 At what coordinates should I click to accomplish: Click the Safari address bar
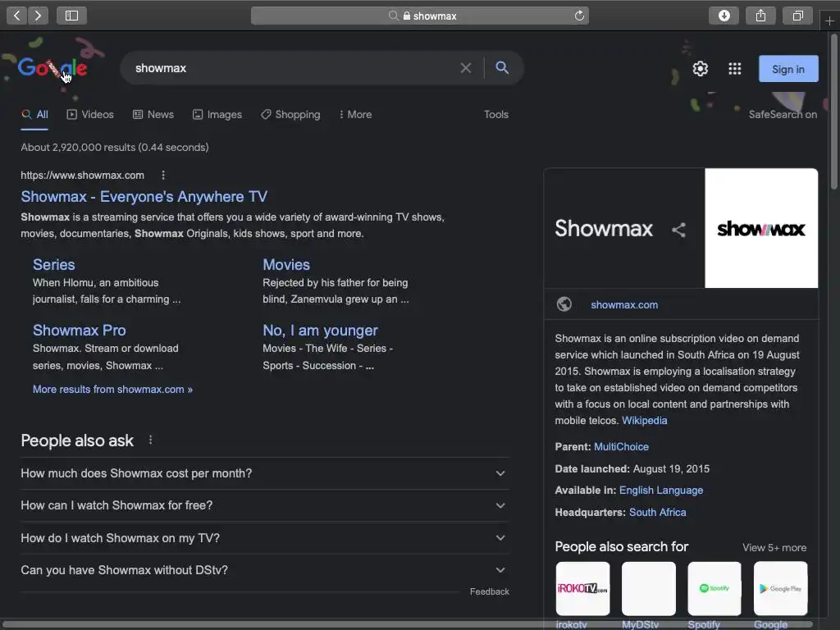419,16
